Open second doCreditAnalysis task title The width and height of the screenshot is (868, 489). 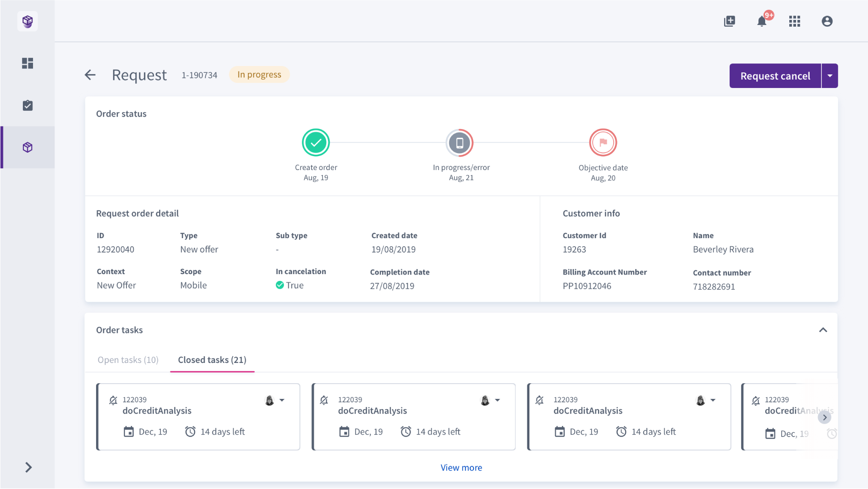372,411
